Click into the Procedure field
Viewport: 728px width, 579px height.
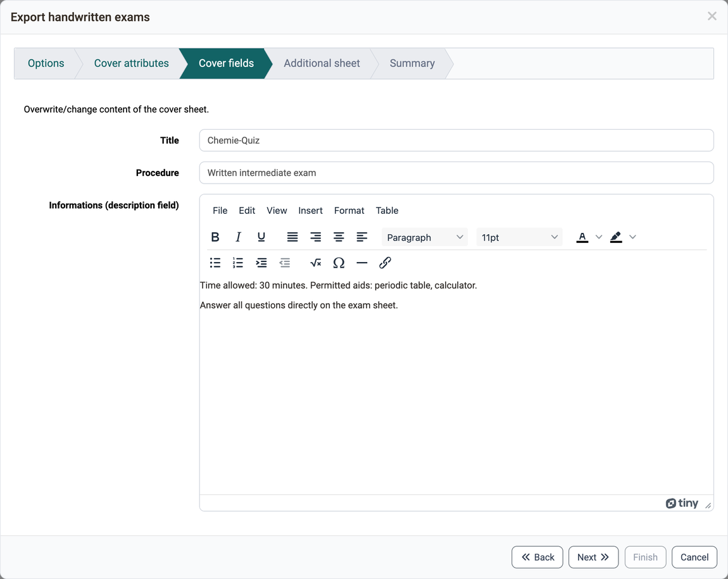pyautogui.click(x=456, y=173)
